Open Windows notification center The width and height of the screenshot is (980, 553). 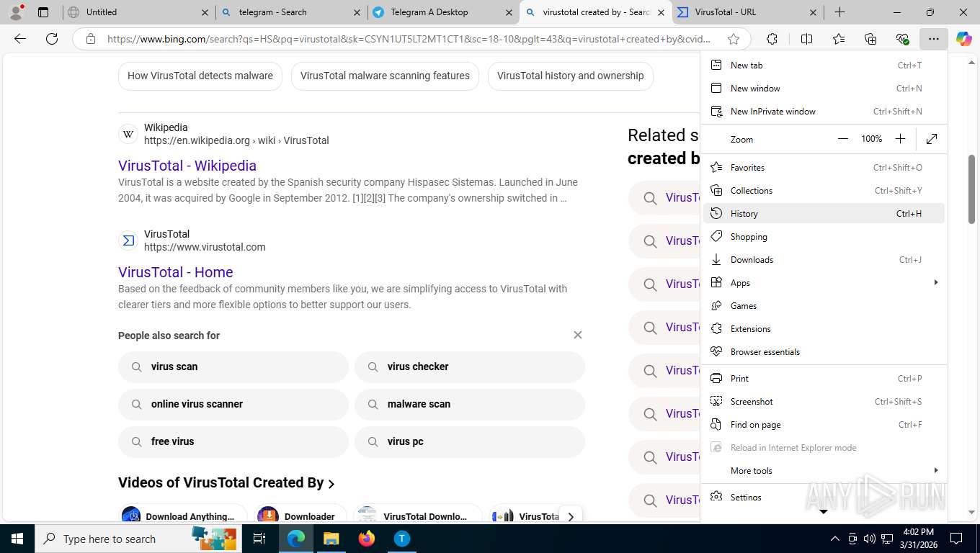[x=956, y=538]
